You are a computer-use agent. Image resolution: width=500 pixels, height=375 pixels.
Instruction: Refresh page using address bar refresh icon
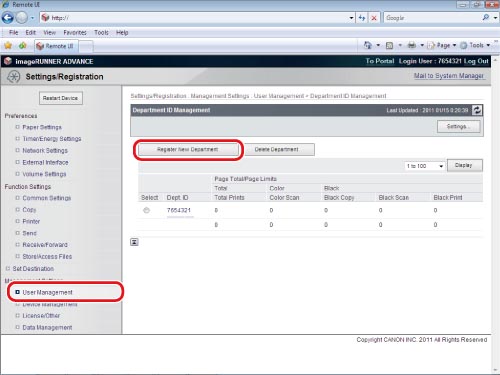click(x=362, y=18)
